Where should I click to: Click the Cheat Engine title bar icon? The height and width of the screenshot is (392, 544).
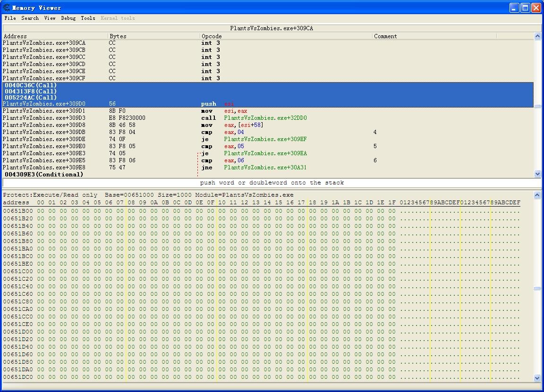7,8
